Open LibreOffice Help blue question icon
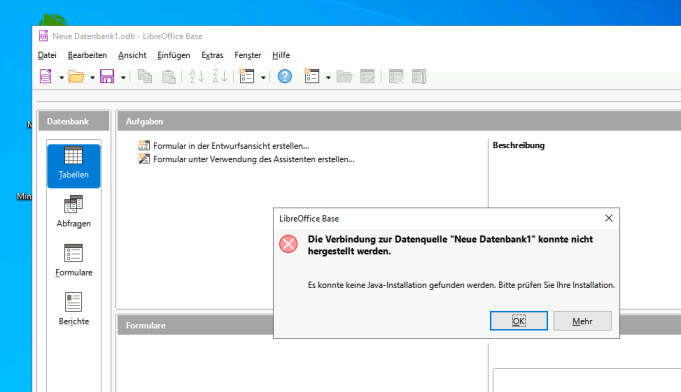 (285, 76)
